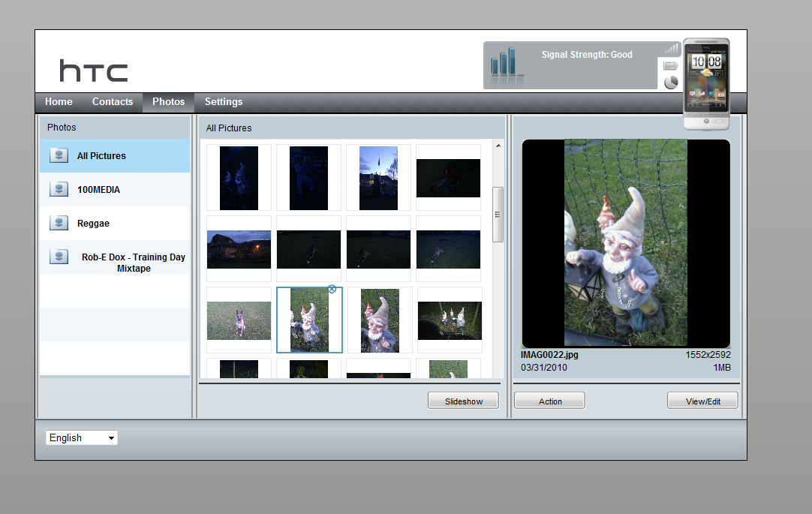Select the group of gnomes night thumbnail
The image size is (812, 514).
(x=450, y=321)
